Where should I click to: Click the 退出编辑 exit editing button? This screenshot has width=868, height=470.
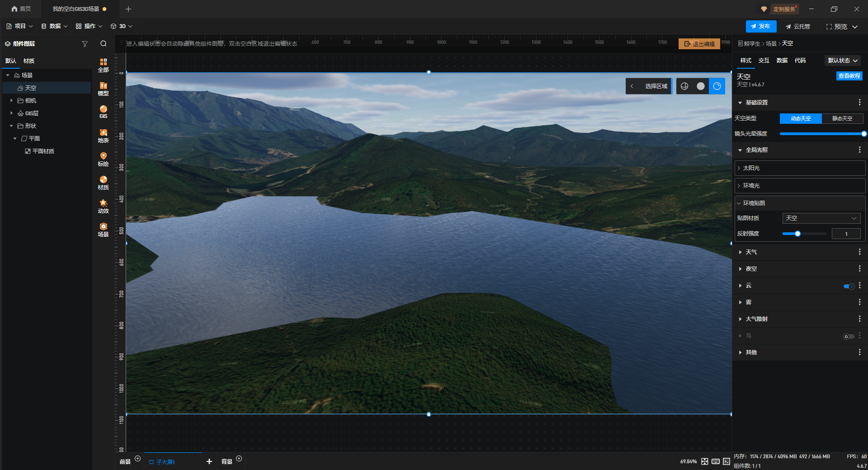699,44
